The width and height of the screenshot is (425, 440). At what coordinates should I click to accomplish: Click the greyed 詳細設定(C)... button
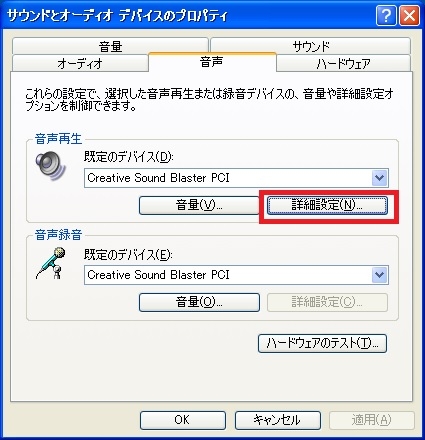tap(327, 302)
